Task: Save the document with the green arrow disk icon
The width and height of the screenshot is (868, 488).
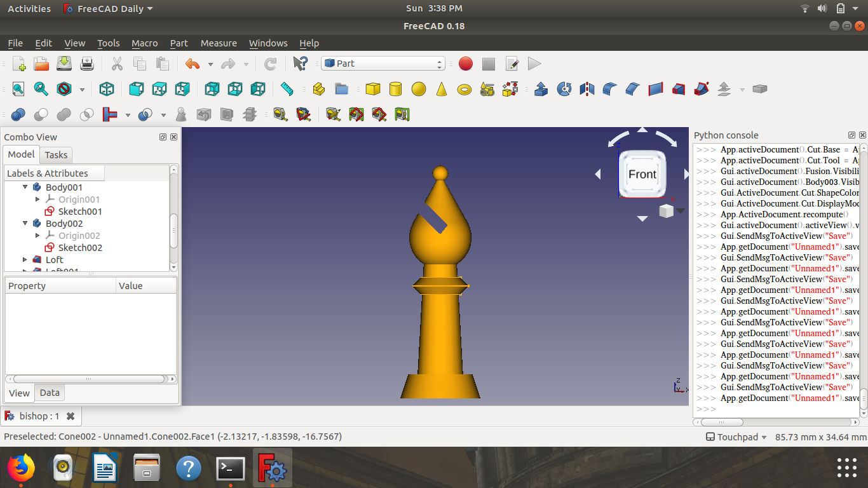Action: click(64, 64)
